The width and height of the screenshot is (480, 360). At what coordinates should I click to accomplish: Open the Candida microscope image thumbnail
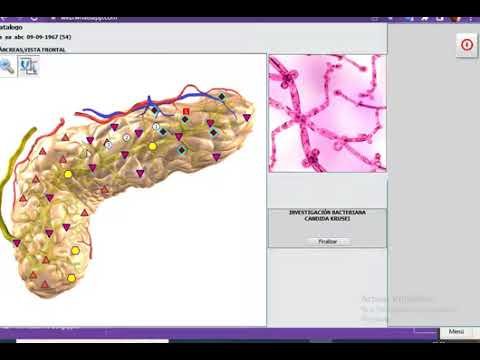[x=328, y=113]
